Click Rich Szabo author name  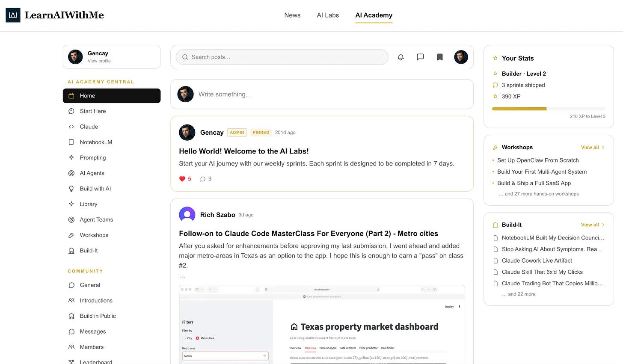pos(218,215)
